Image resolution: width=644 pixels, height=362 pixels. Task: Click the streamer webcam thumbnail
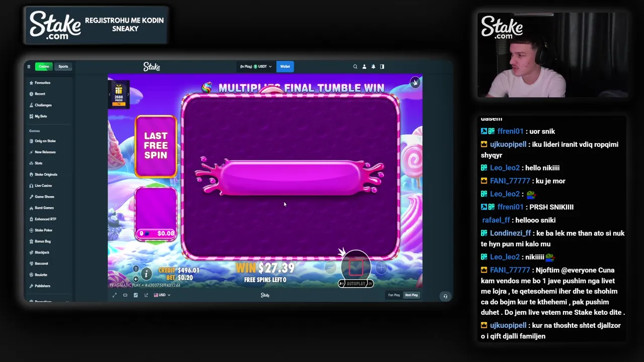tap(552, 55)
